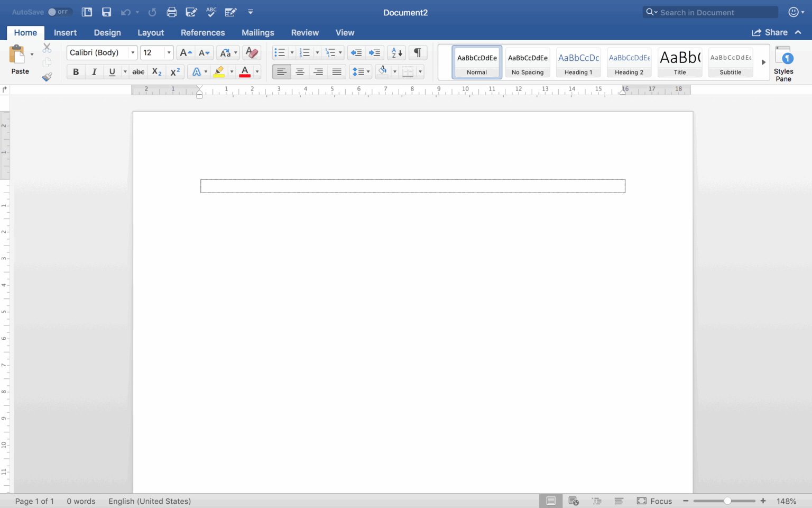
Task: Run the spelling check from Quick Access toolbar
Action: 211,12
